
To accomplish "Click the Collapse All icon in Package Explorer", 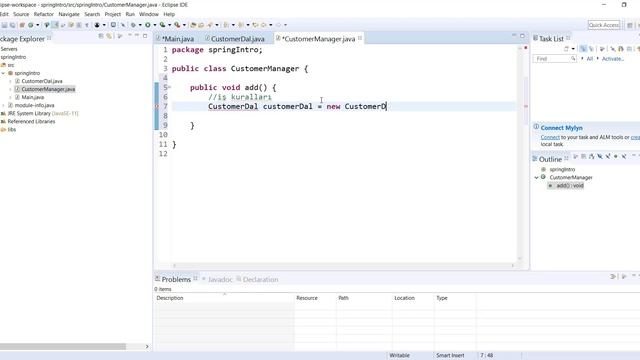I will [x=101, y=36].
